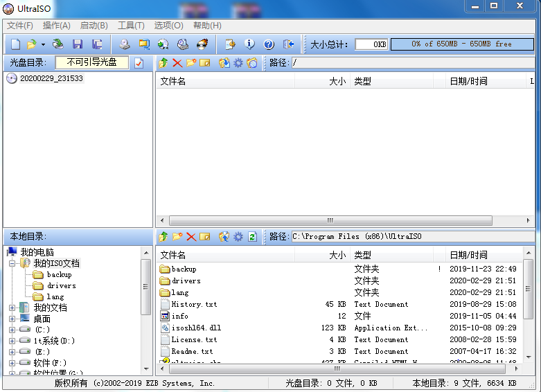The height and width of the screenshot is (392, 541).
Task: Select the License.txt file row
Action: tap(339, 339)
